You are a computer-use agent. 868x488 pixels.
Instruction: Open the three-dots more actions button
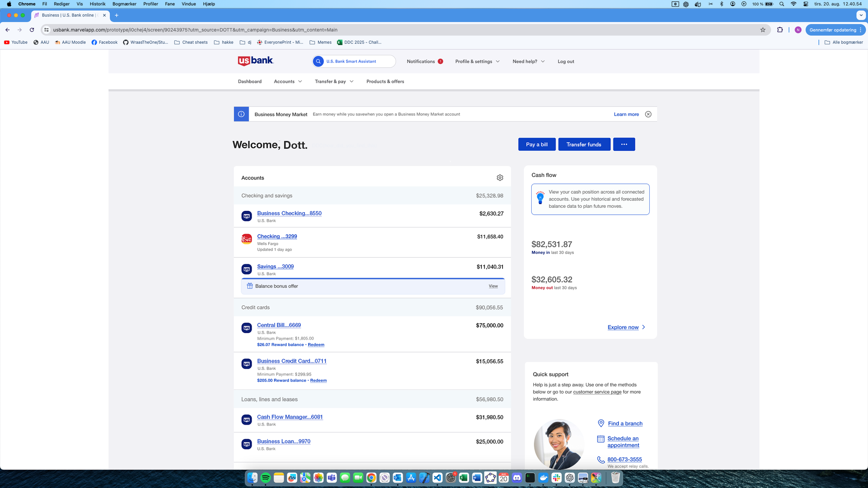click(x=624, y=144)
